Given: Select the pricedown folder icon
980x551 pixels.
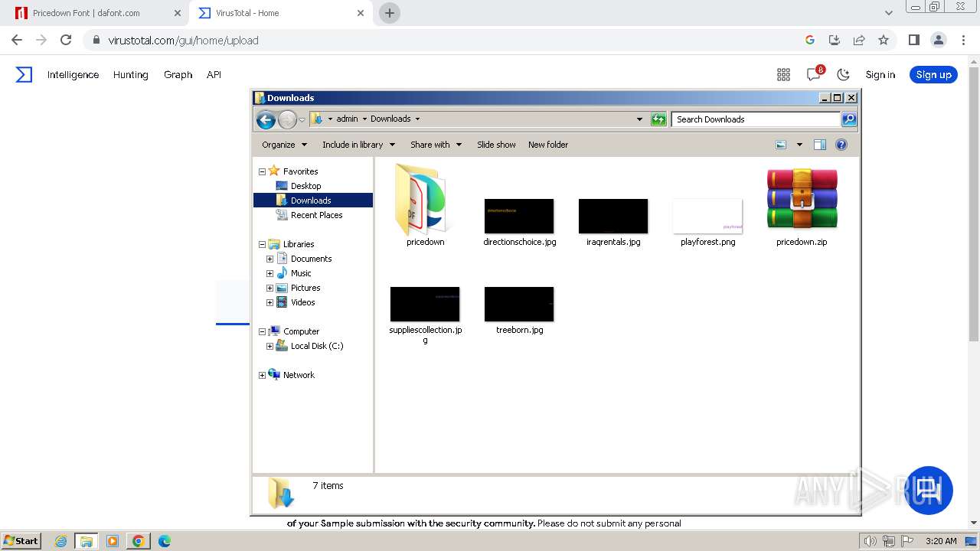Looking at the screenshot, I should [425, 201].
